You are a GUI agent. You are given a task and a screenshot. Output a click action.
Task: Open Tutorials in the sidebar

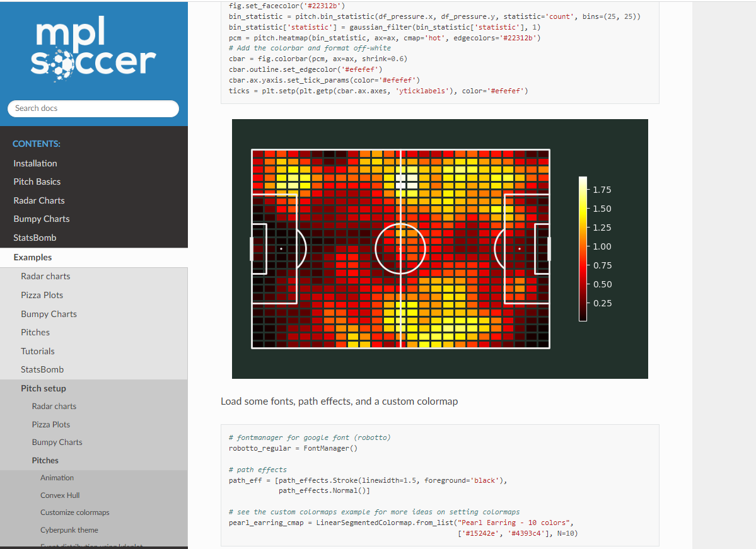(38, 351)
